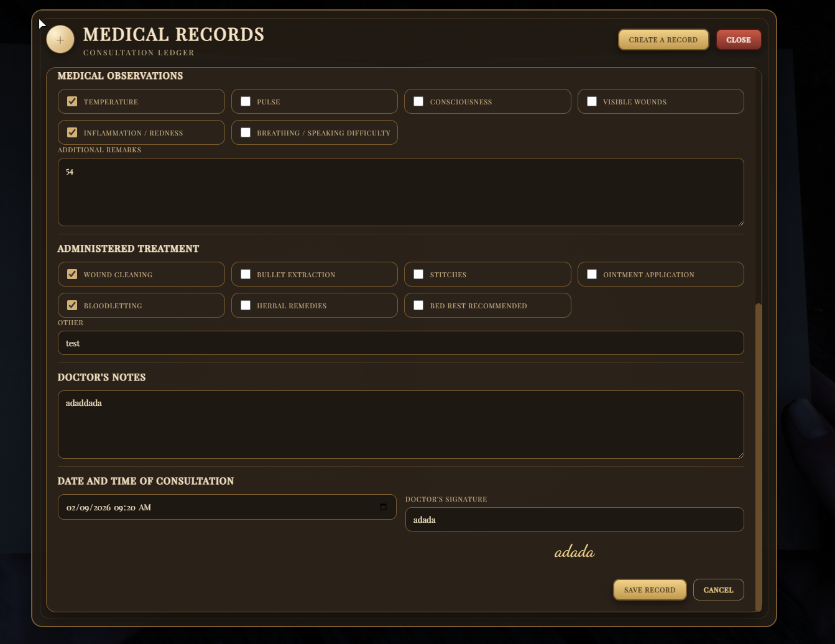The height and width of the screenshot is (644, 835).
Task: Cancel the record form
Action: pos(718,590)
